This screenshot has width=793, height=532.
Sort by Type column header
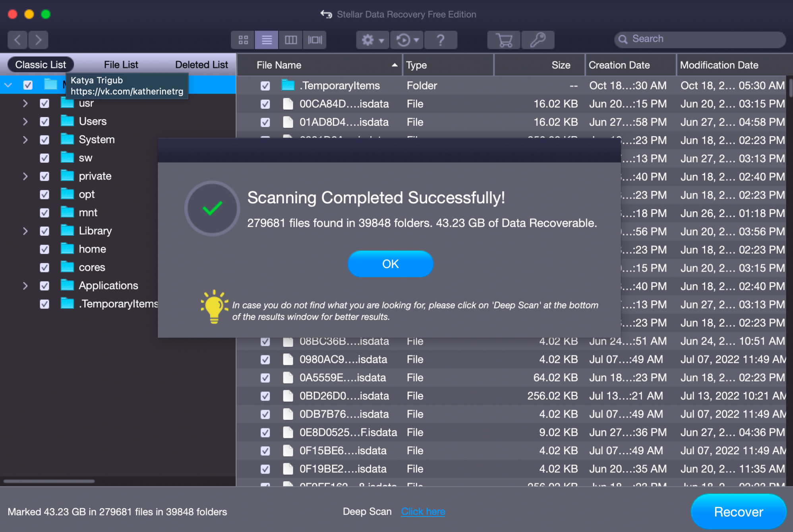[x=448, y=65]
